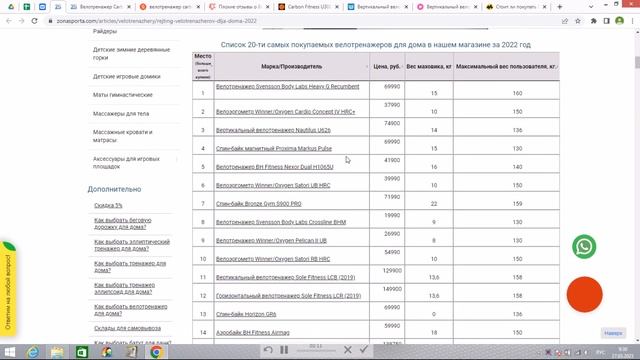This screenshot has height=360, width=640.
Task: Open File Explorer from the taskbar
Action: [x=57, y=352]
